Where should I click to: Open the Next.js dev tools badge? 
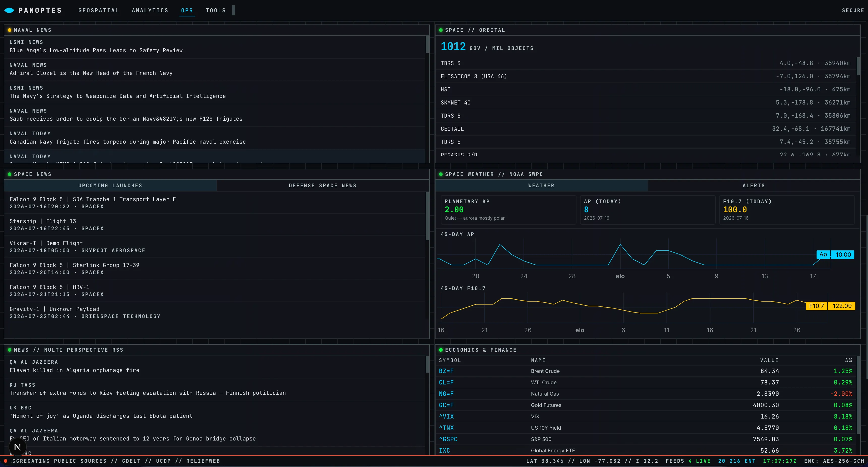tap(17, 447)
